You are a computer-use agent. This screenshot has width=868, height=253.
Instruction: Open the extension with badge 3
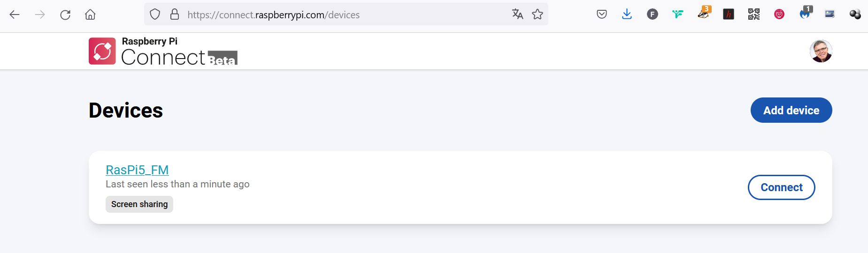(x=704, y=13)
